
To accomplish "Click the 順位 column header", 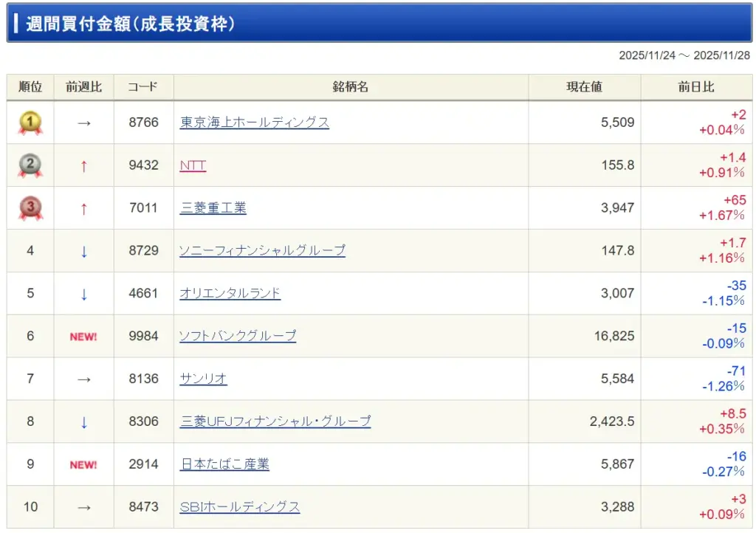I will pos(30,87).
